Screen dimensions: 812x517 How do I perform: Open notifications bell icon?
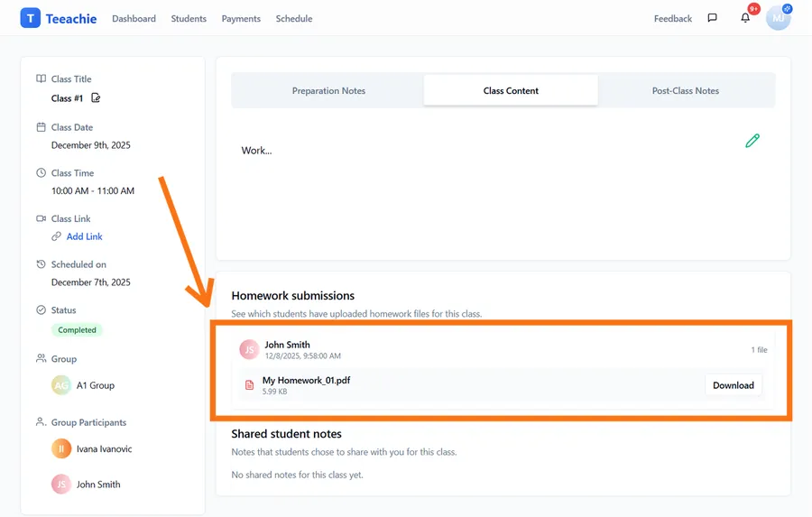(x=745, y=18)
